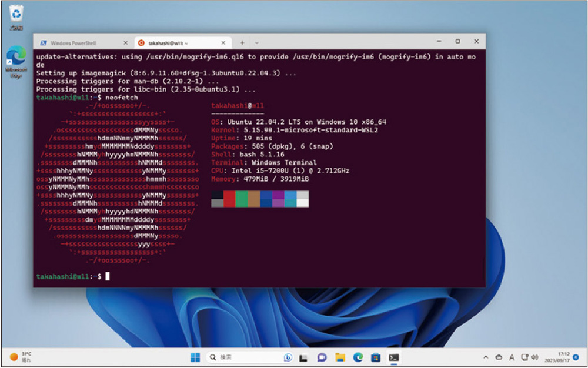Open the Terminal tab dropdown menu
The height and width of the screenshot is (368, 588).
coord(257,42)
